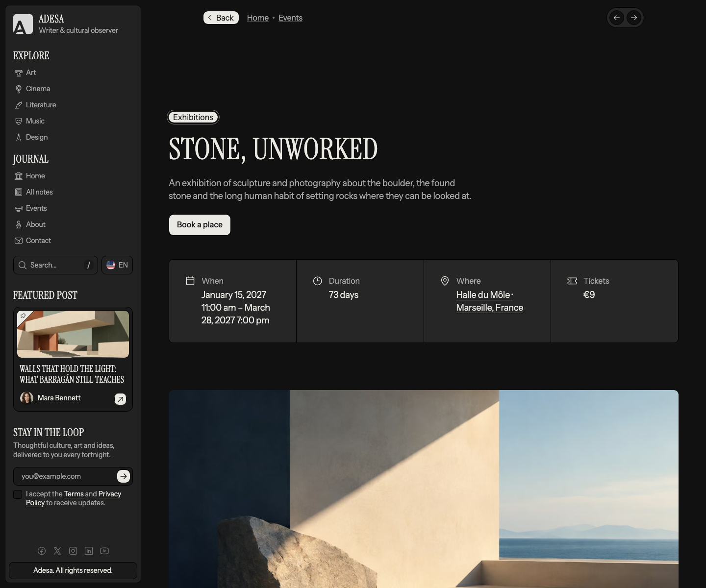
Task: Open Music section
Action: [x=30, y=121]
